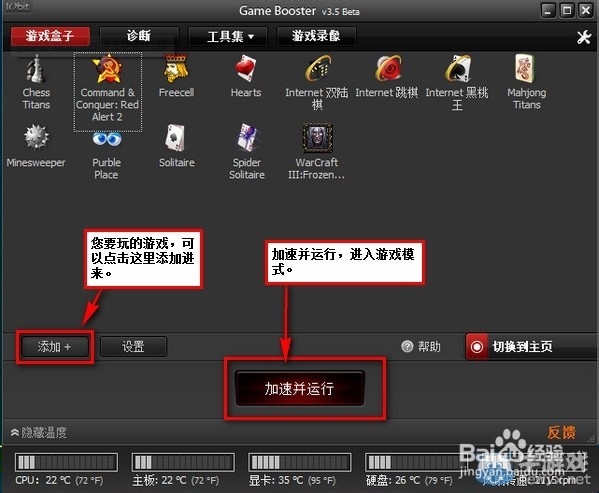This screenshot has width=599, height=493.
Task: Open the 诊断 tab
Action: click(x=139, y=36)
